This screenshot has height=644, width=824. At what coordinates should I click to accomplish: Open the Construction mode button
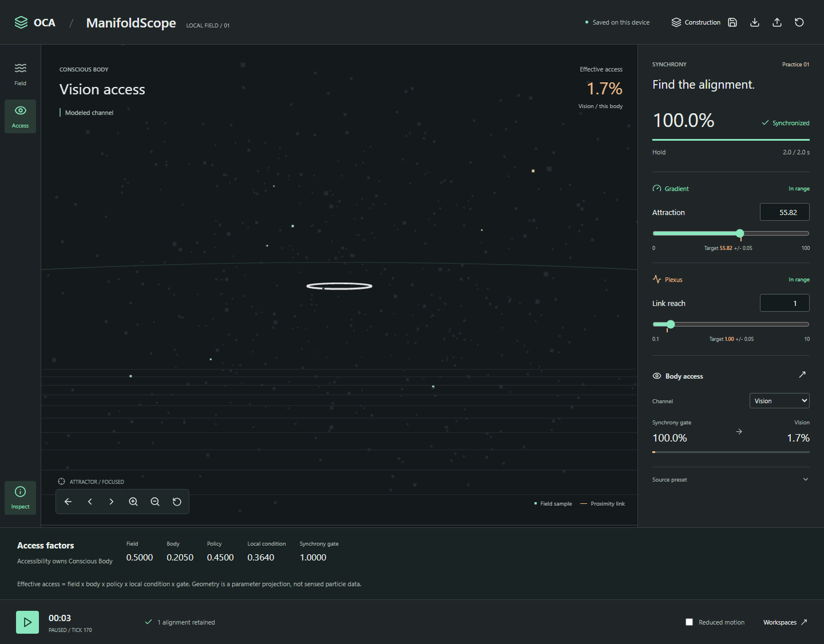tap(696, 22)
